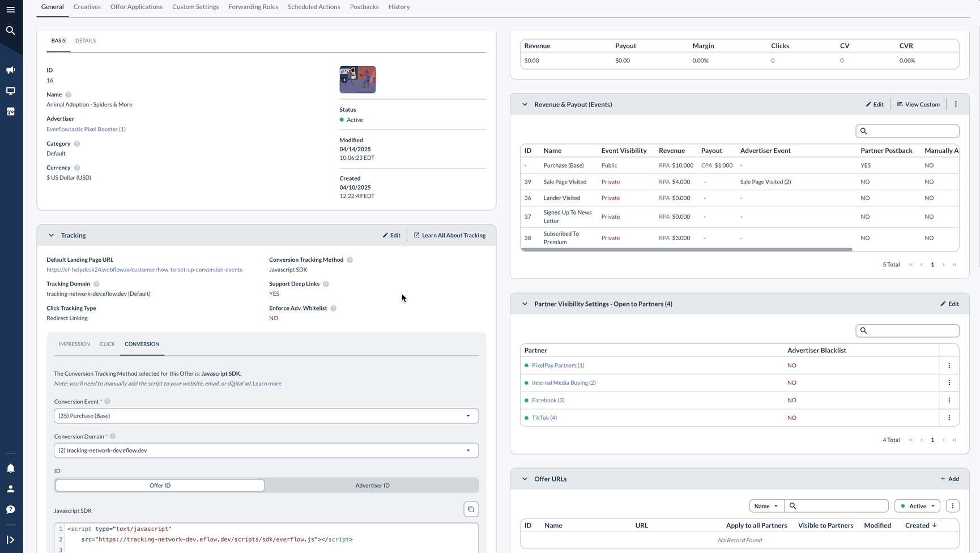Open the Conversion Domain dropdown

(468, 450)
